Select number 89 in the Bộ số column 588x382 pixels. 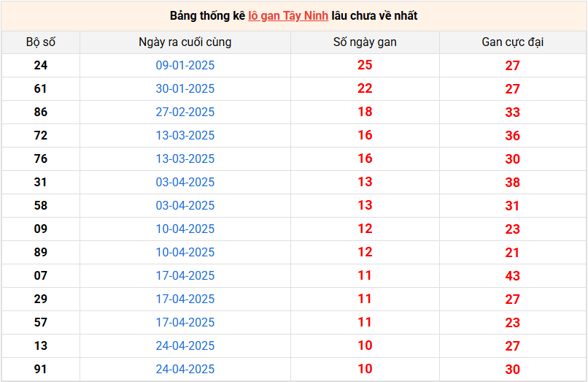click(x=41, y=252)
